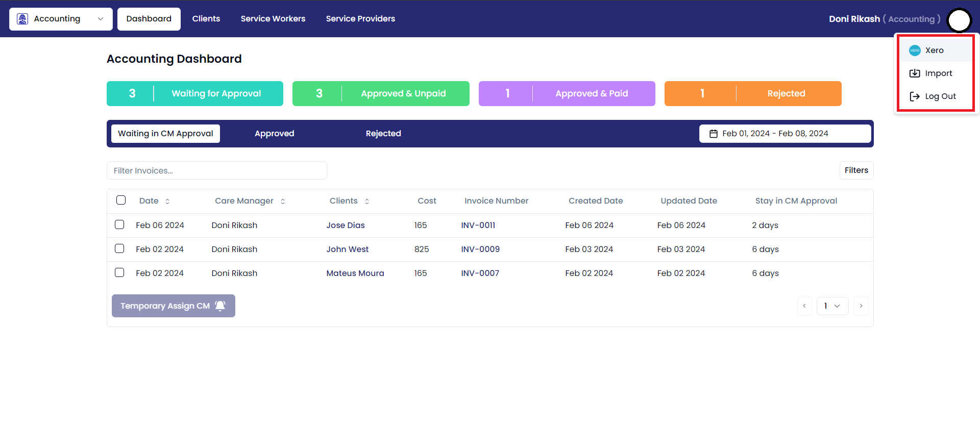Sort by Care Manager column arrows

(x=283, y=202)
